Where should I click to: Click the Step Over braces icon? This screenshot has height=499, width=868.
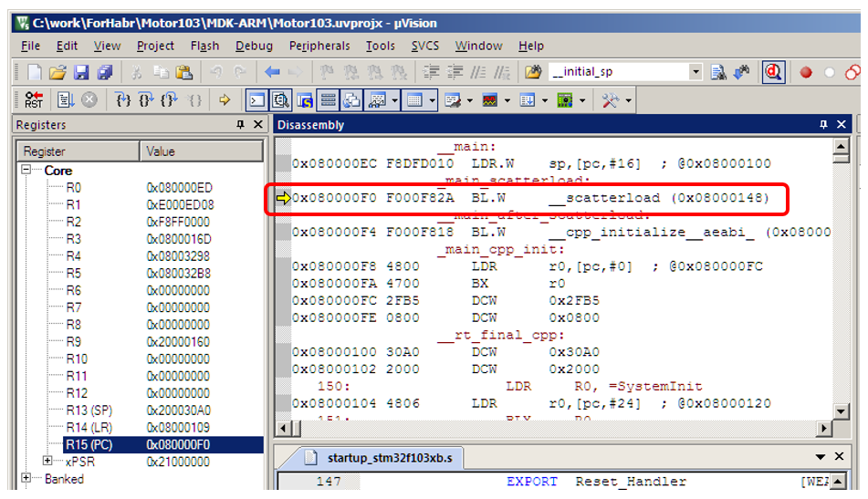pyautogui.click(x=146, y=100)
